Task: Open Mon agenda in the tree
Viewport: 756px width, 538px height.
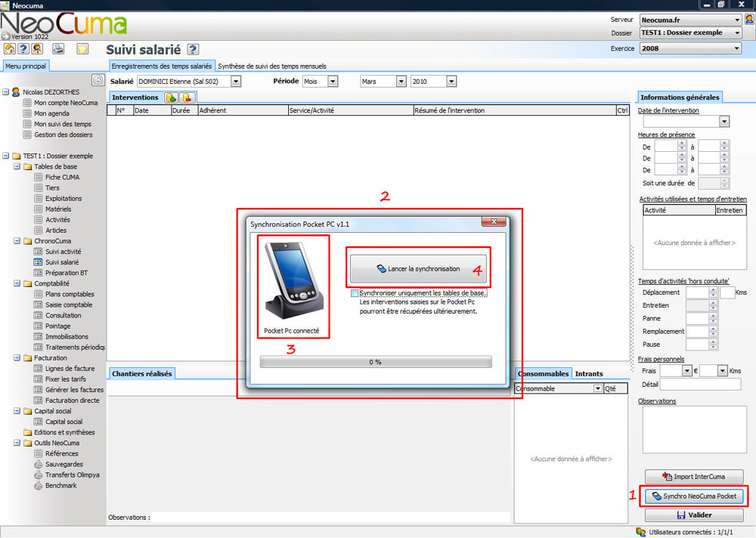Action: pos(51,113)
